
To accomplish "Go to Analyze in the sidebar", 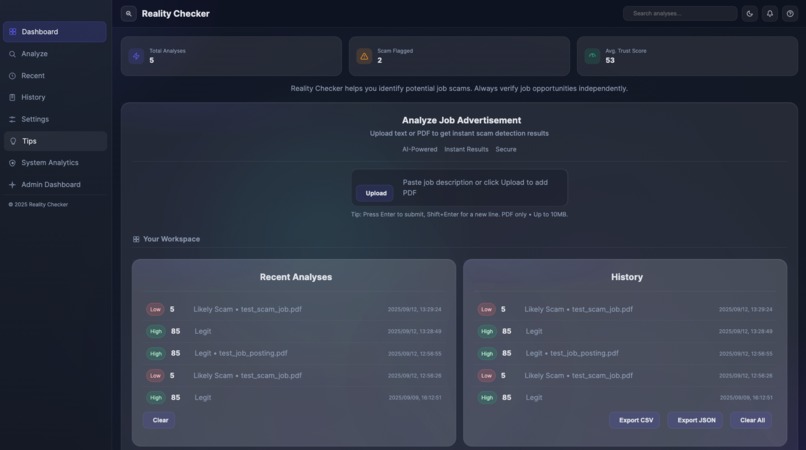I will 55,54.
